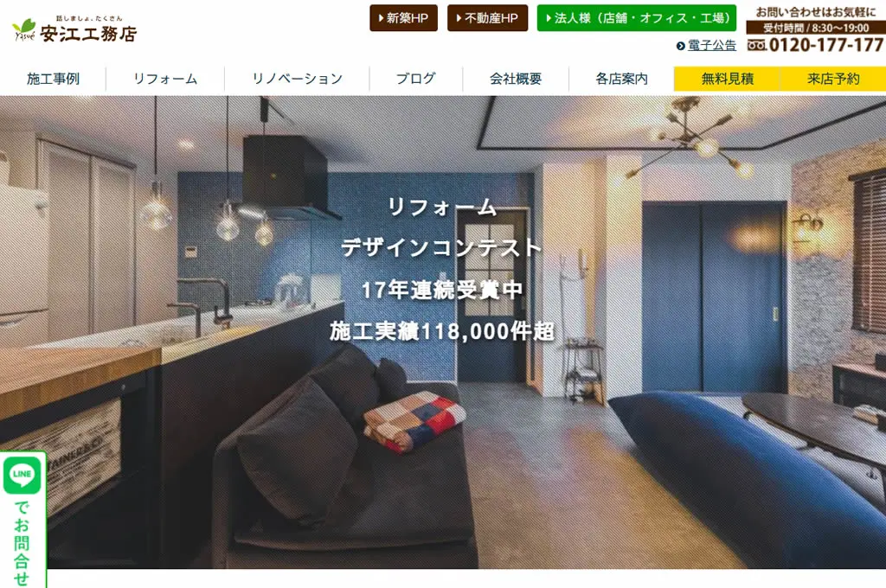Open 法人様（店舗・オフィス・工場）page
This screenshot has height=588, width=886.
[636, 18]
